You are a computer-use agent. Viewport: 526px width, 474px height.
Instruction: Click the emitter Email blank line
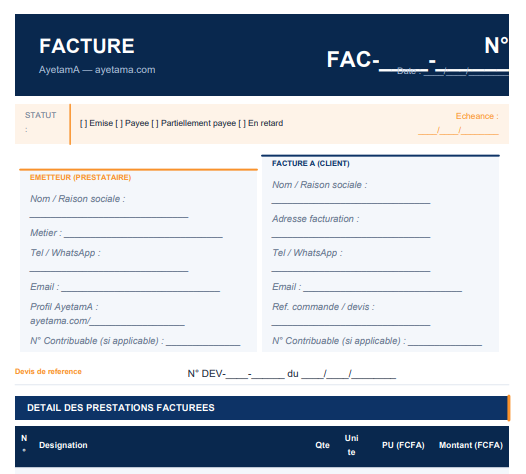[141, 288]
